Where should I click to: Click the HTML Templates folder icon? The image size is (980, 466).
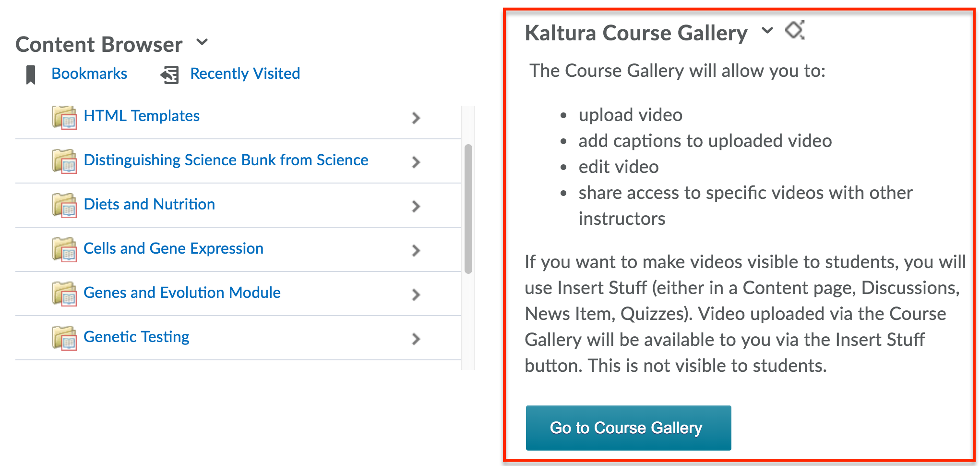click(x=64, y=117)
